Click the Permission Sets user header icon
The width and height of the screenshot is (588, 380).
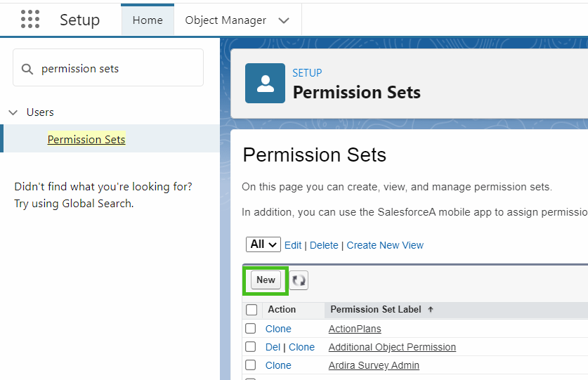coord(265,84)
